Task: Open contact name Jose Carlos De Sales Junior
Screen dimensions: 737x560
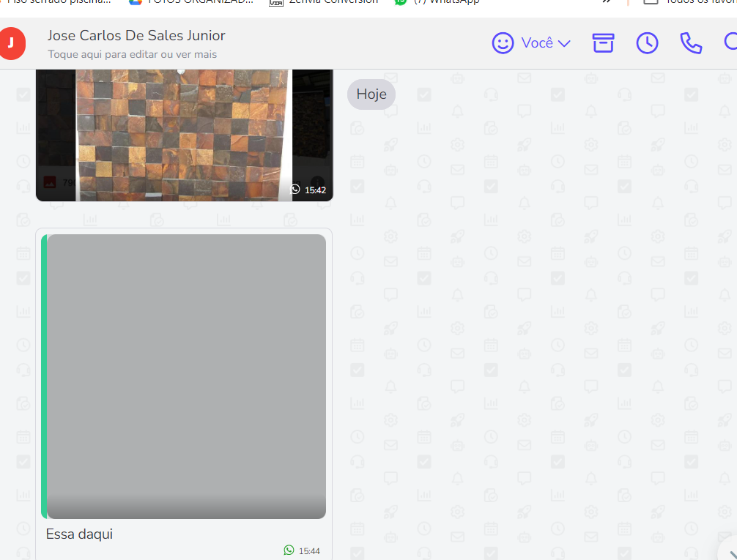Action: pyautogui.click(x=136, y=35)
